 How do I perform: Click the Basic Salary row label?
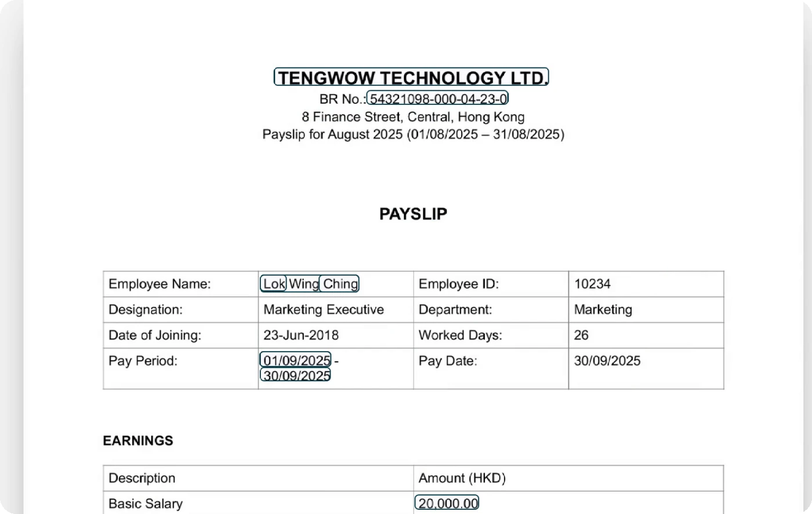[146, 504]
